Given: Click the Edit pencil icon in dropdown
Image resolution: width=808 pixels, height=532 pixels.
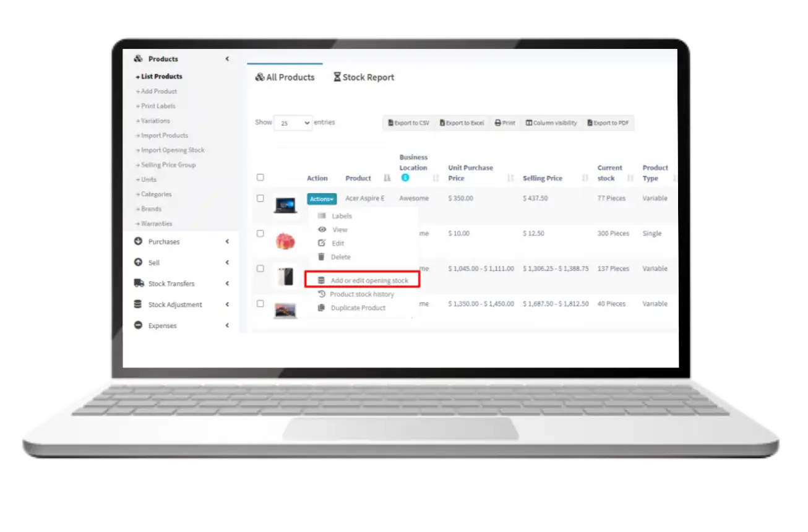Looking at the screenshot, I should coord(322,243).
